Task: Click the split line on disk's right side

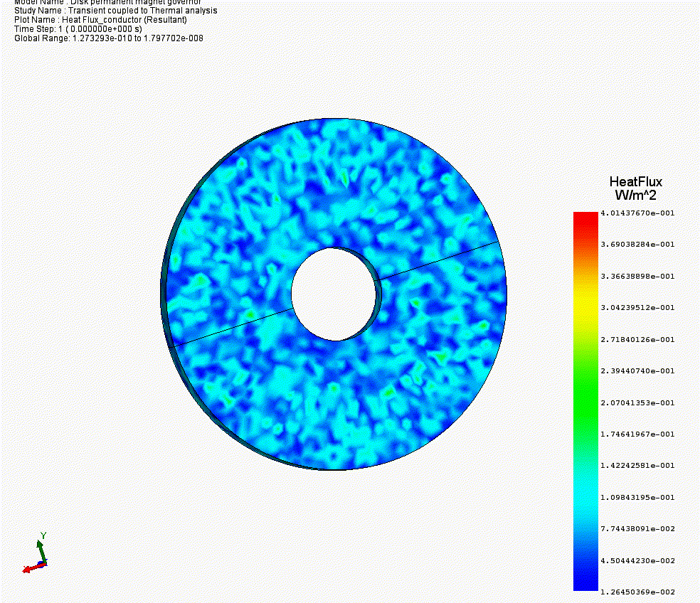Action: [440, 260]
